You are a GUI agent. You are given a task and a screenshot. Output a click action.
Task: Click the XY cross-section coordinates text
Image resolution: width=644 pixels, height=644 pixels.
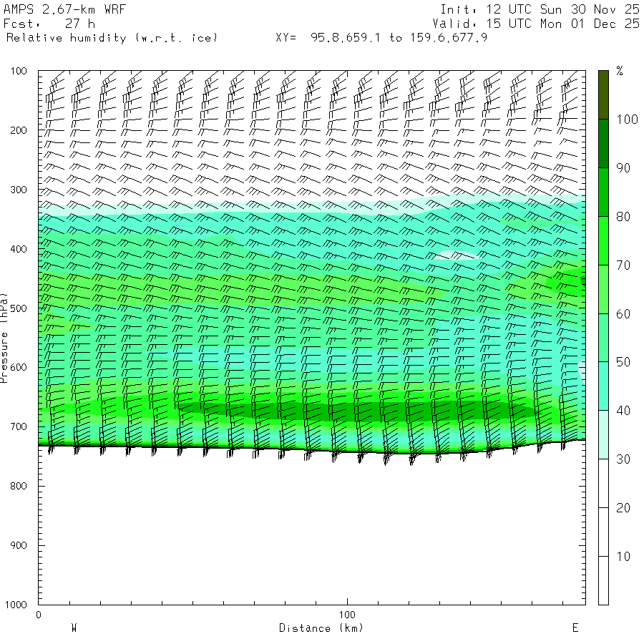coord(381,37)
